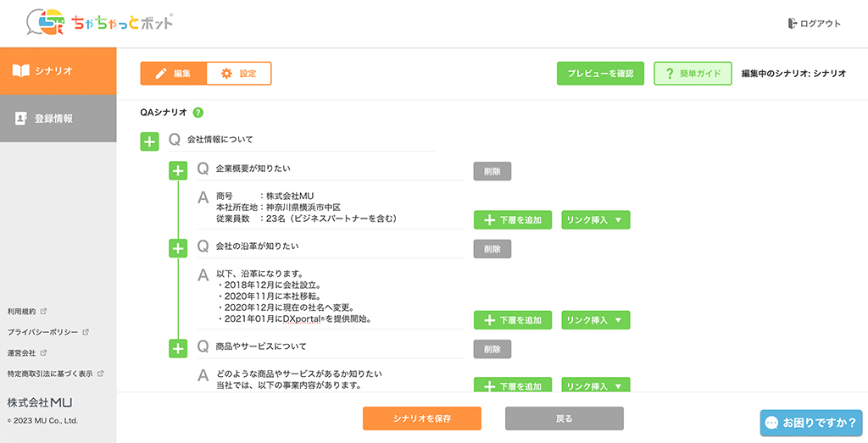Click the green plus beside 商品やサービスについて
Screen dimensions: 868x443
click(x=178, y=348)
